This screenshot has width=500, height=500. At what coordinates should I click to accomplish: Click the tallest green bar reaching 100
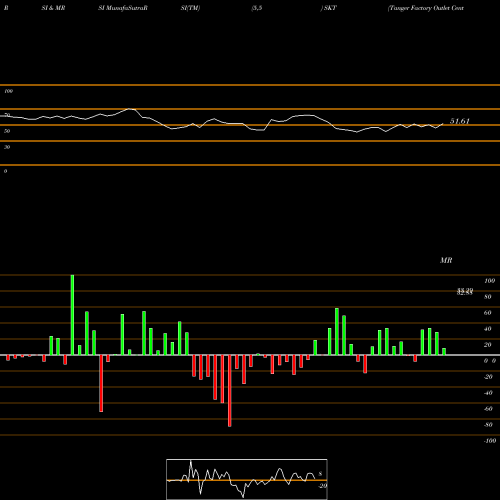(x=72, y=315)
